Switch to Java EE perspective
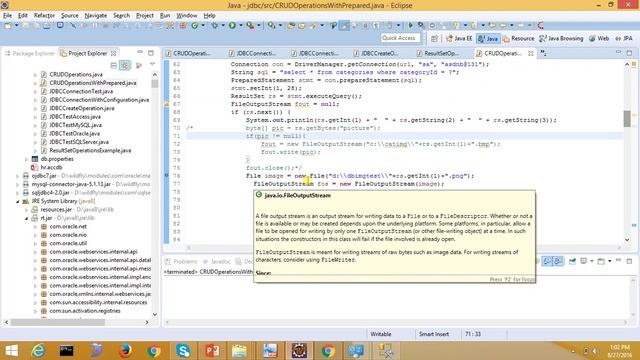The width and height of the screenshot is (640, 360). pyautogui.click(x=459, y=38)
